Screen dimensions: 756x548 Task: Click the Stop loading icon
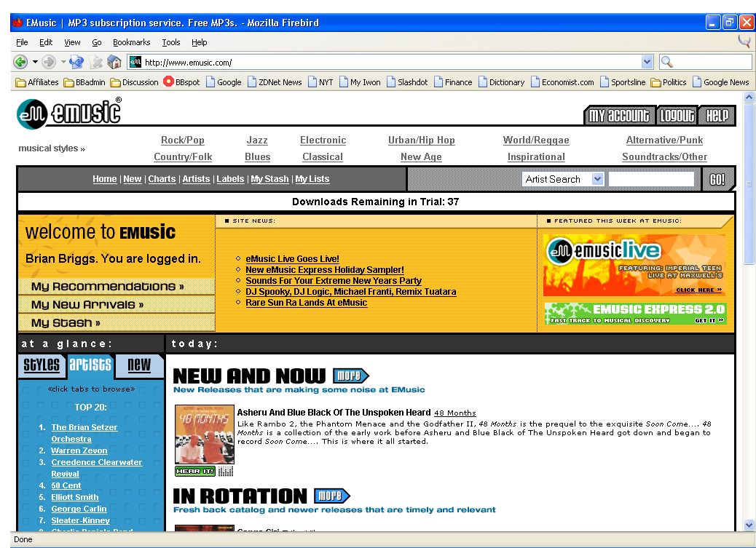pyautogui.click(x=96, y=62)
